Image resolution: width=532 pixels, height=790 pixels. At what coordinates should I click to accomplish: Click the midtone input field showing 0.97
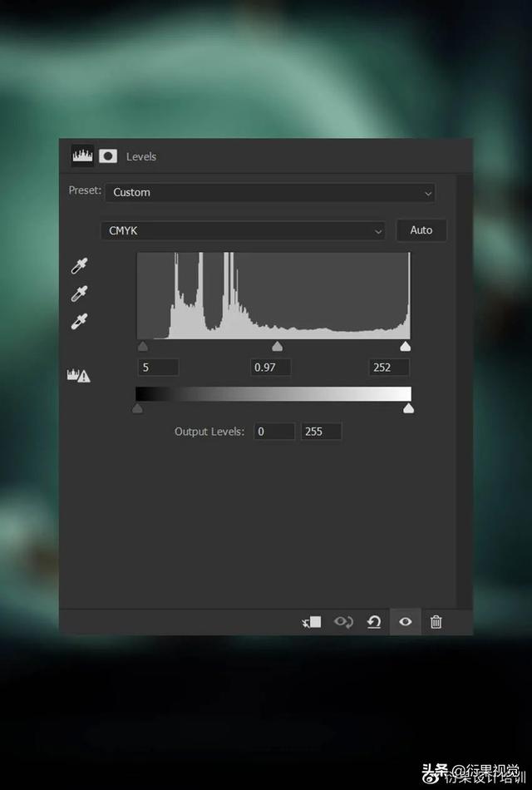270,368
